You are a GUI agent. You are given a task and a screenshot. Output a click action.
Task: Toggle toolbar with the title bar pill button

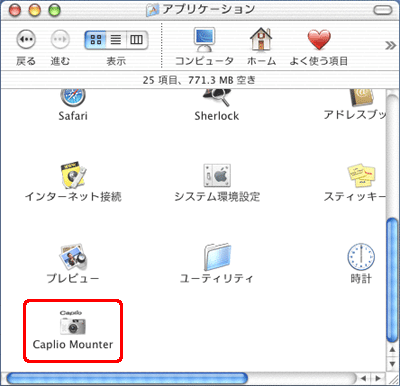(x=383, y=10)
